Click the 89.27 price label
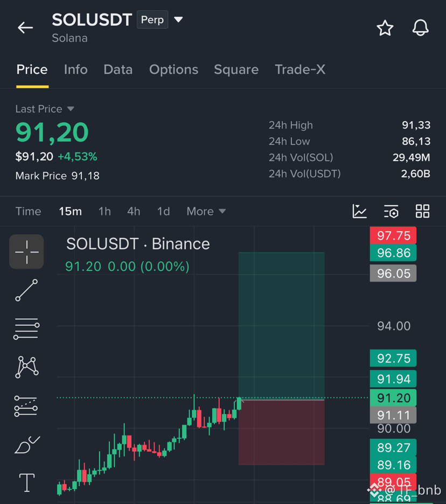Screen dimensions: 446x504 click(x=393, y=447)
